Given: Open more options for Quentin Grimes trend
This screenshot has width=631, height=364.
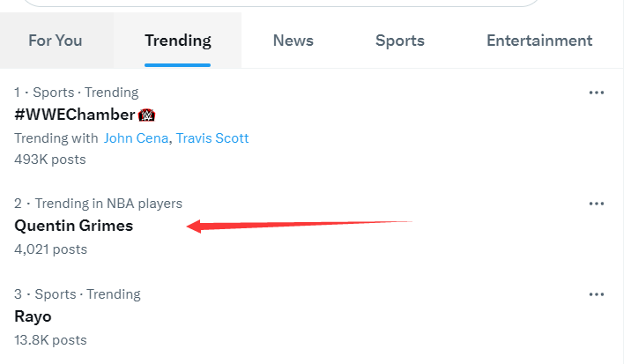Looking at the screenshot, I should point(596,204).
